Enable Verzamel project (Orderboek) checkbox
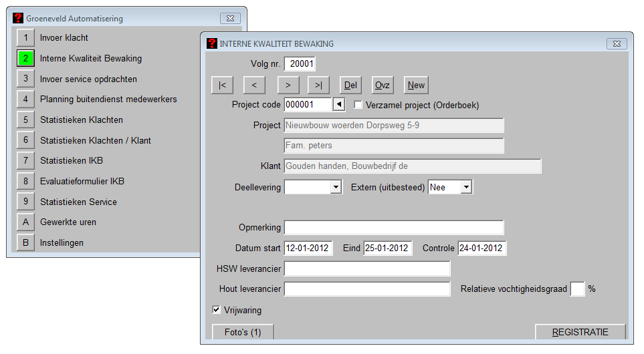This screenshot has width=644, height=354. tap(358, 105)
